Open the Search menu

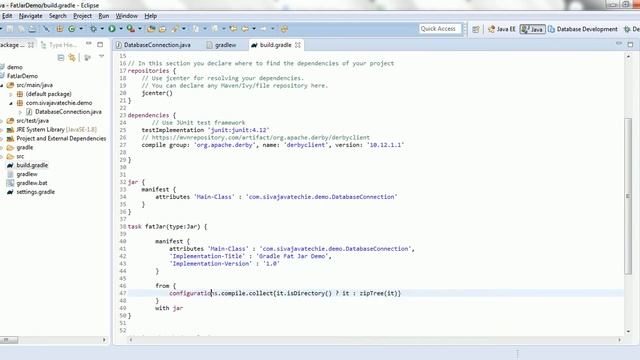tap(58, 16)
